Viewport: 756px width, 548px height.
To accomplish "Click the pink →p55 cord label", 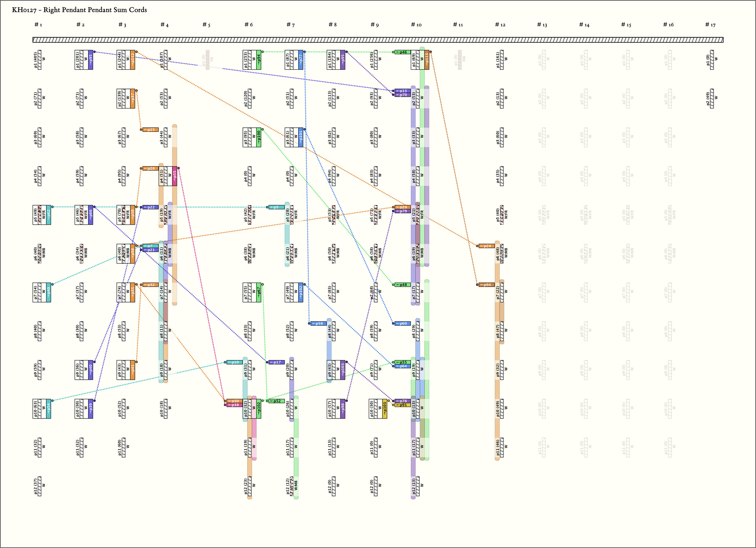I will (x=175, y=176).
